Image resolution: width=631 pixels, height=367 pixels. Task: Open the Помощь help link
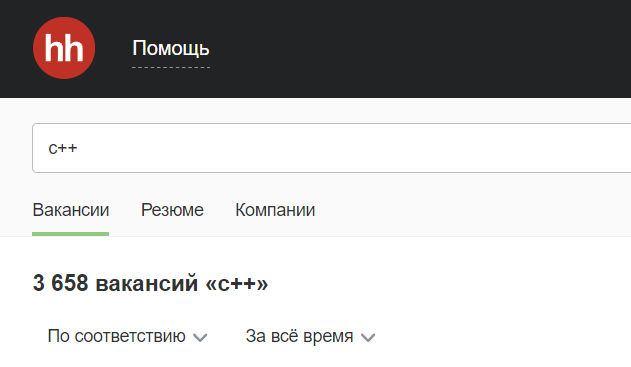tap(171, 48)
